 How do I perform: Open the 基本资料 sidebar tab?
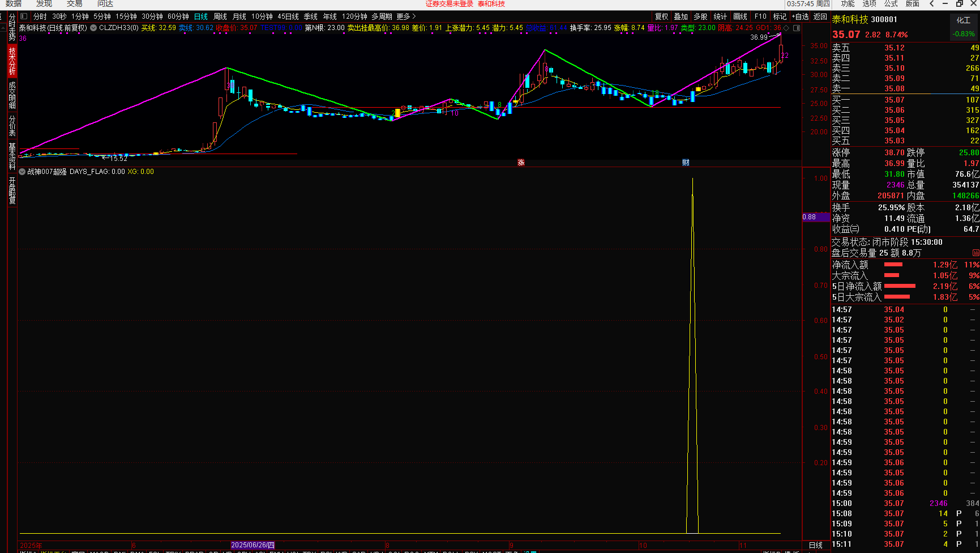click(12, 156)
